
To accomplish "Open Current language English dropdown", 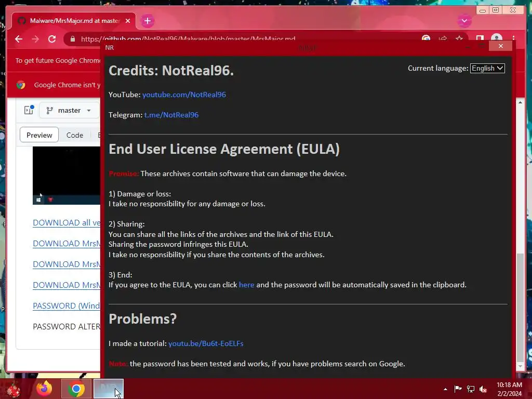I will [x=487, y=68].
